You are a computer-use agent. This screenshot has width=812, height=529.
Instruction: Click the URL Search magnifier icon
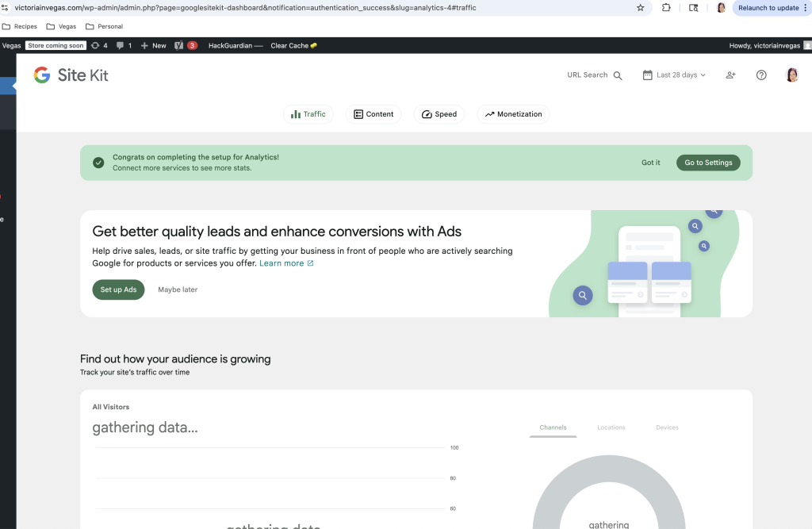point(618,75)
